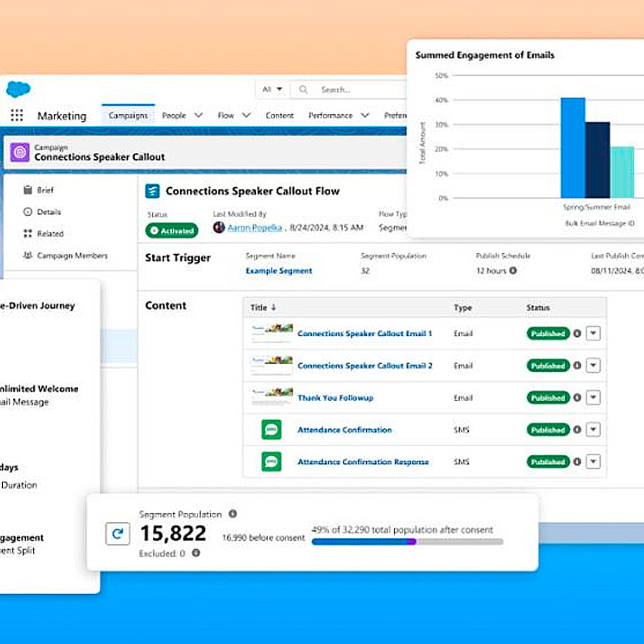Click info icon next to Segment Population heading
This screenshot has width=644, height=644.
coord(233,514)
